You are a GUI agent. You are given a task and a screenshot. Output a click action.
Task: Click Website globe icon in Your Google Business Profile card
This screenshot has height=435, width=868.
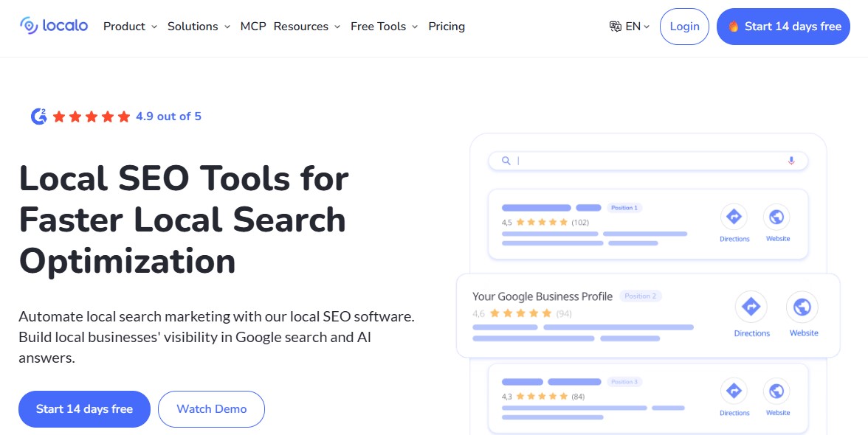point(802,307)
